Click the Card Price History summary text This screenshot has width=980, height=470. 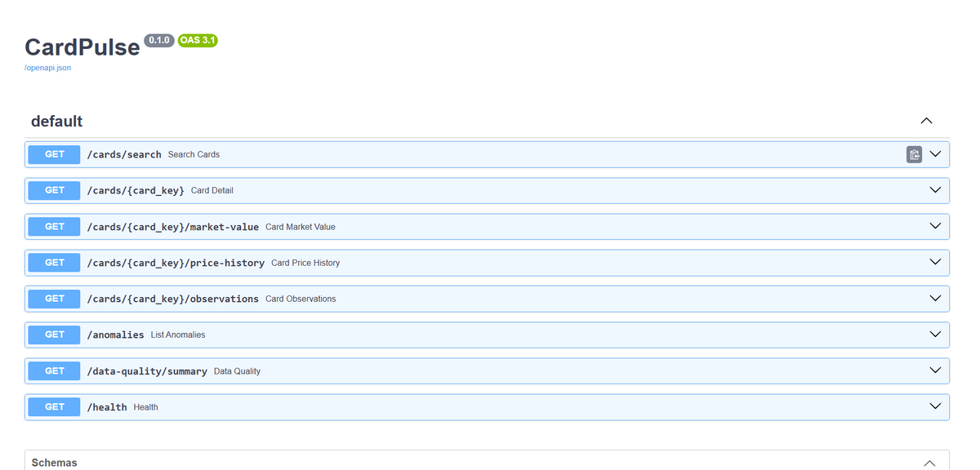[x=305, y=262]
